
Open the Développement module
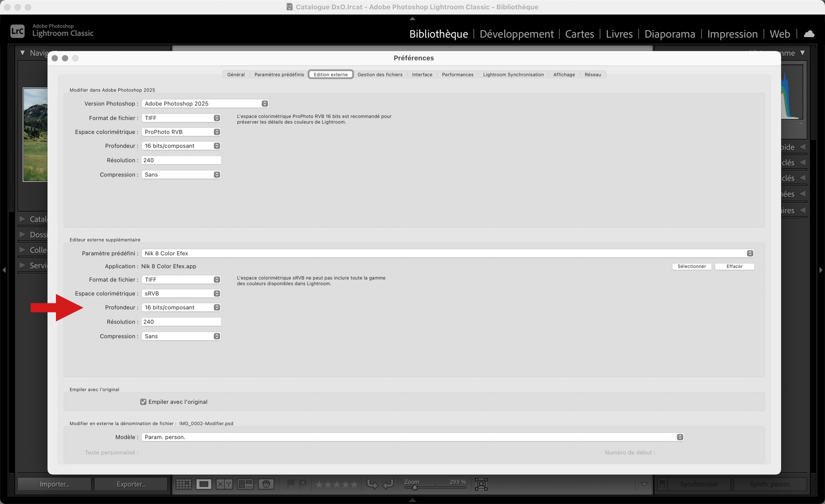point(517,34)
